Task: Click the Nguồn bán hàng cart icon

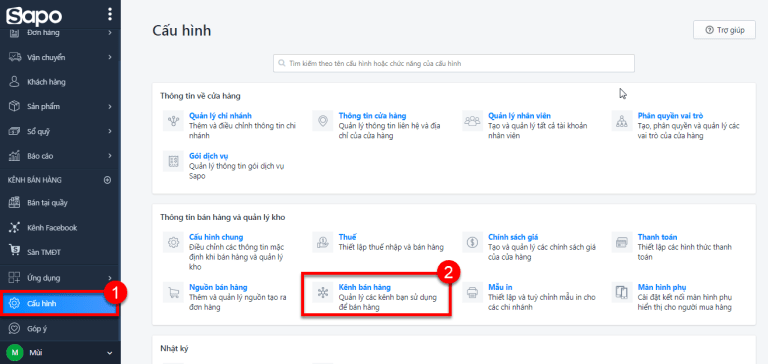Action: coord(173,292)
